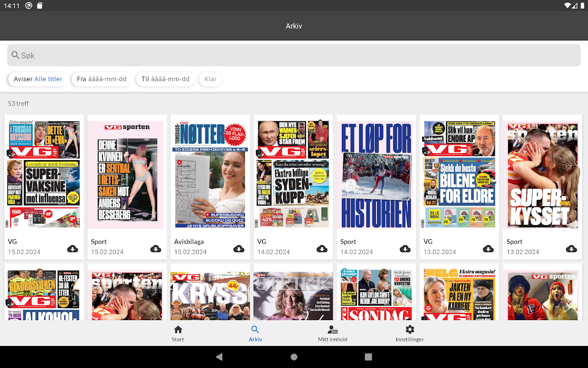Click the Arkiv header title
This screenshot has width=588, height=368.
[x=294, y=26]
